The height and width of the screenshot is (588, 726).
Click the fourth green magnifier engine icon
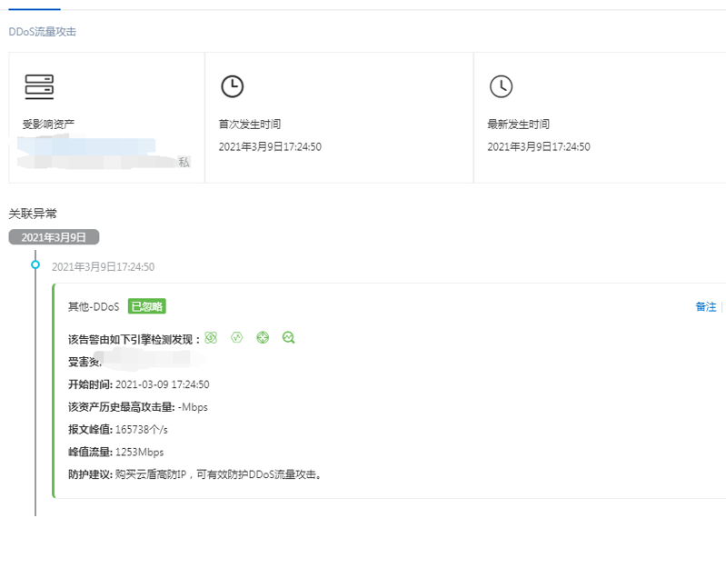(288, 338)
